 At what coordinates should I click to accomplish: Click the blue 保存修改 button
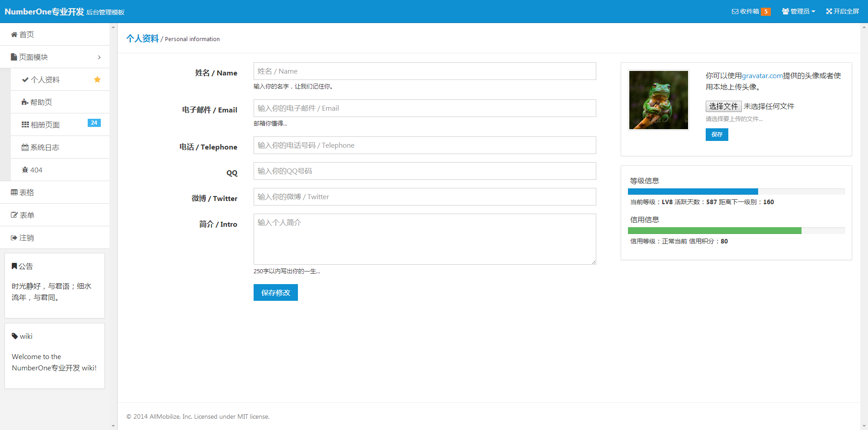[275, 293]
